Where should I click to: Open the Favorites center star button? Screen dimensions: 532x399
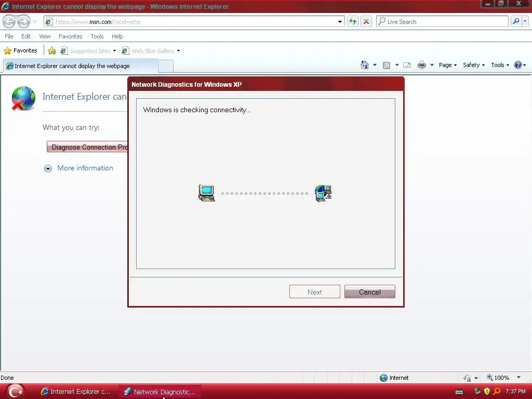click(x=20, y=50)
